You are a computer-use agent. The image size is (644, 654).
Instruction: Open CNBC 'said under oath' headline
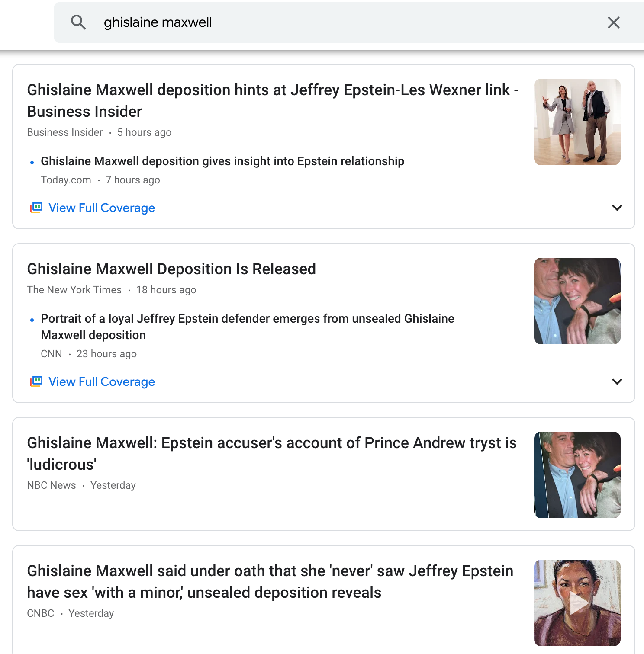pos(270,581)
